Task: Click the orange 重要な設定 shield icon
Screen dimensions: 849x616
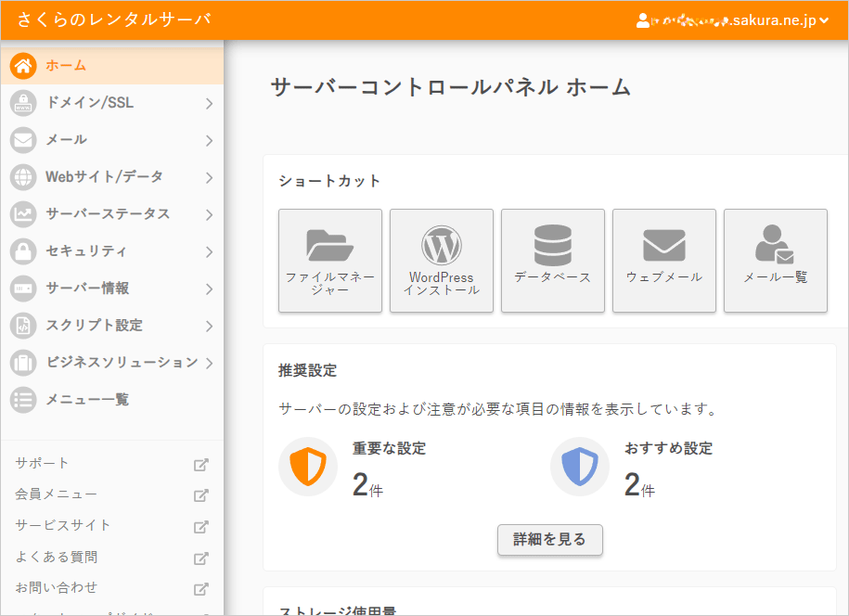Action: [x=308, y=467]
